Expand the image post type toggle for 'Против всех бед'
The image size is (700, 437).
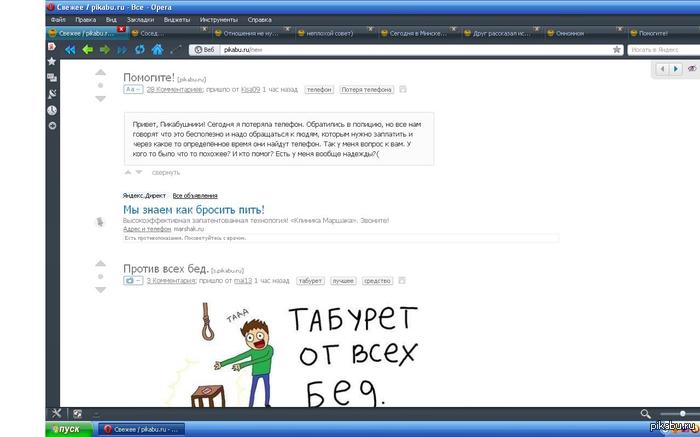coord(133,281)
